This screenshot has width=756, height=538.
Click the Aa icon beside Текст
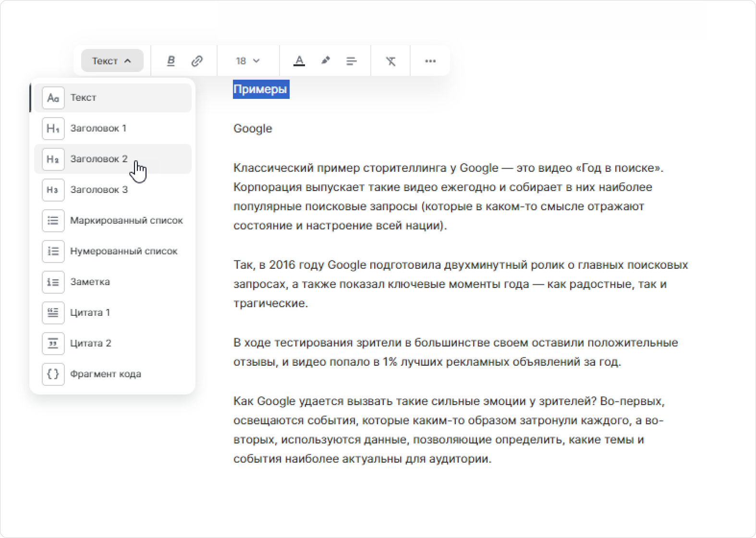pos(53,98)
